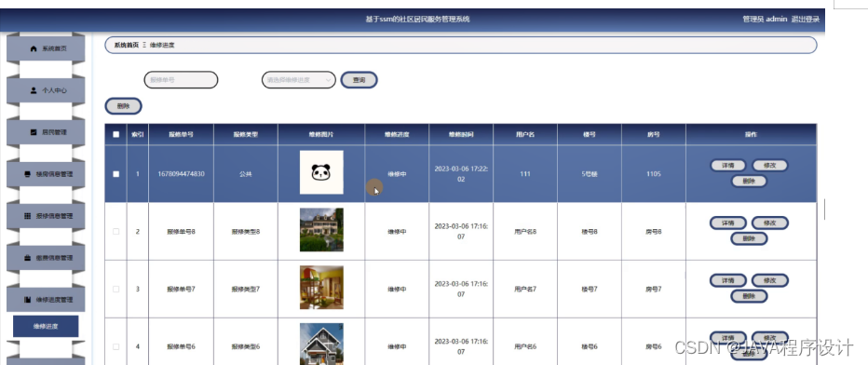Click the 报修类型7 cell
The height and width of the screenshot is (365, 868).
(x=246, y=290)
